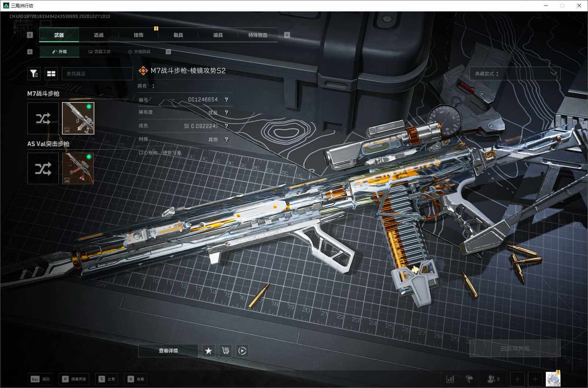Open the flag icon in bottom bar
This screenshot has height=388, width=588.
pos(469,379)
